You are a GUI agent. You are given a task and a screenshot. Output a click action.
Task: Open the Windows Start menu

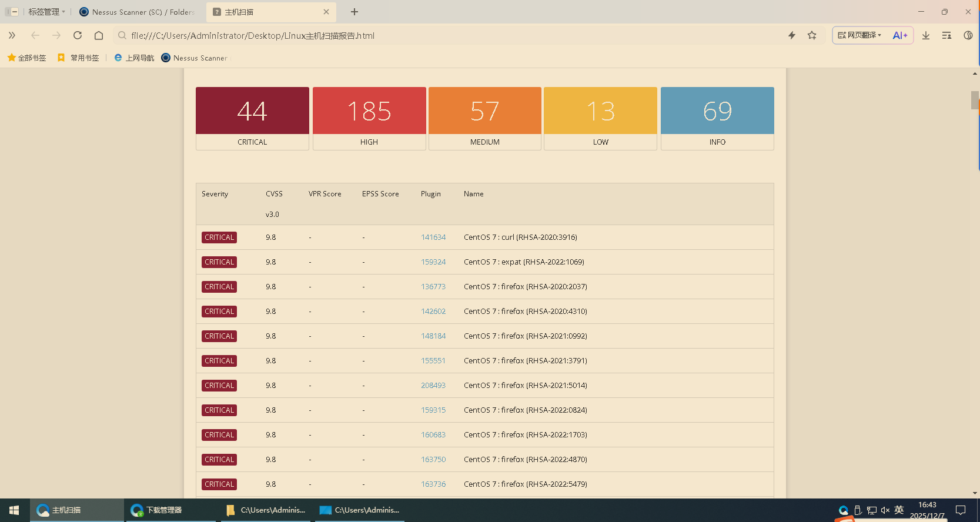(14, 510)
